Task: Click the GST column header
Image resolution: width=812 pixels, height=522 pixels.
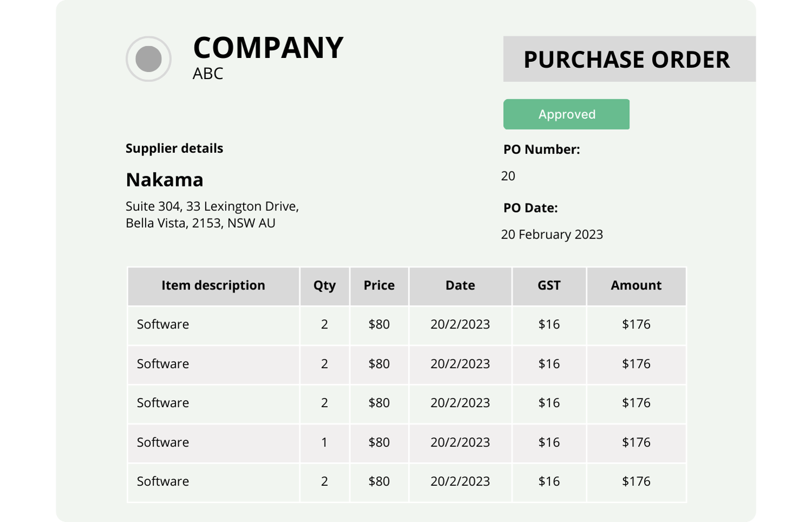Action: 549,286
